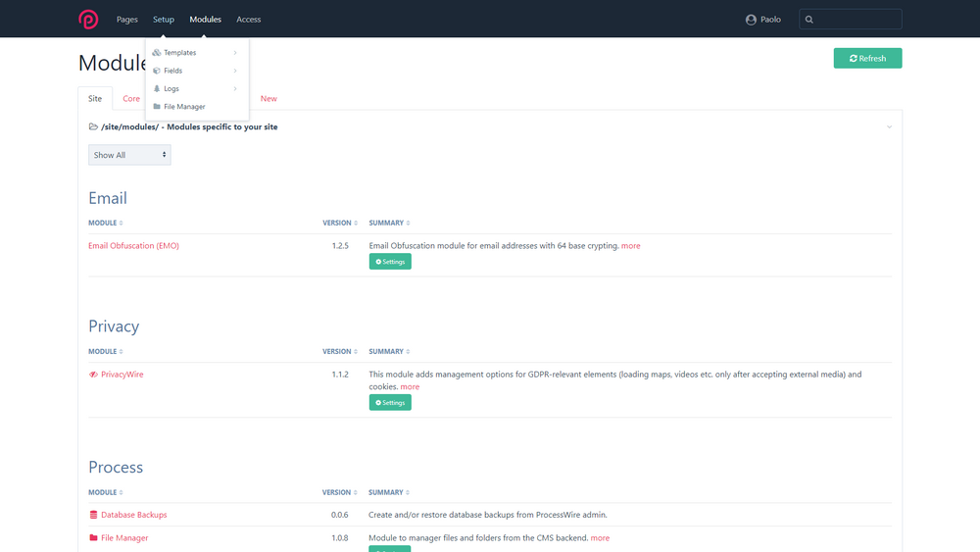
Task: Collapse the site modules section chevron
Action: pos(889,126)
